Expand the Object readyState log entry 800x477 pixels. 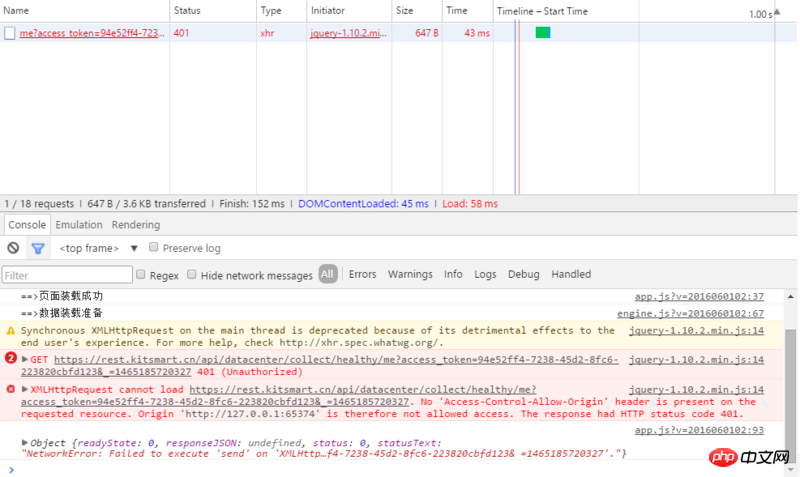point(25,441)
